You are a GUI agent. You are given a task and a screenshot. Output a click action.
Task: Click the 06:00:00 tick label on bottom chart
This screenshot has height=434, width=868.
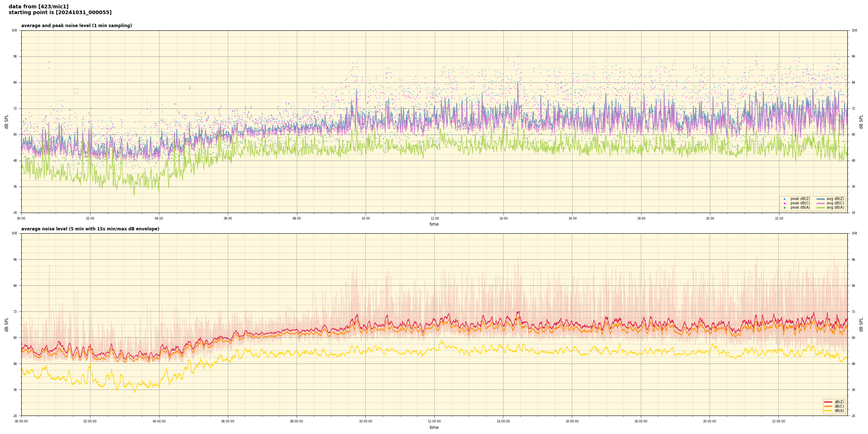pos(228,421)
